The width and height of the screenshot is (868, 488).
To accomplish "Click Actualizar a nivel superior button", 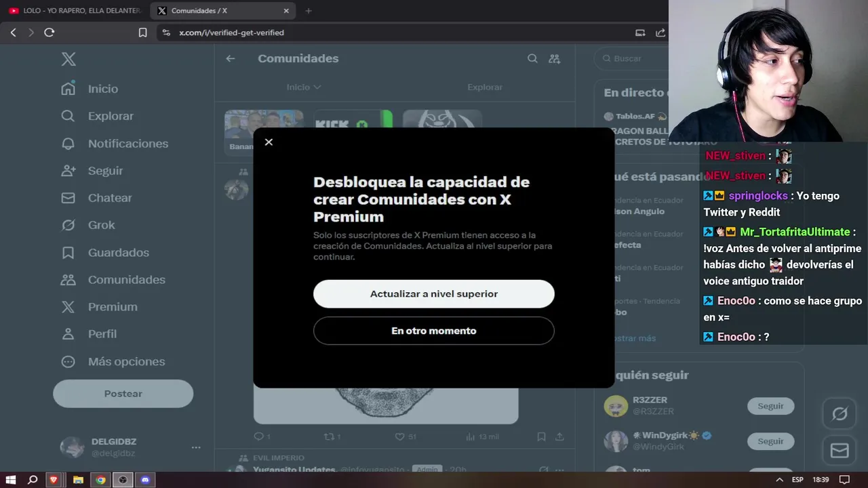I will (x=434, y=294).
